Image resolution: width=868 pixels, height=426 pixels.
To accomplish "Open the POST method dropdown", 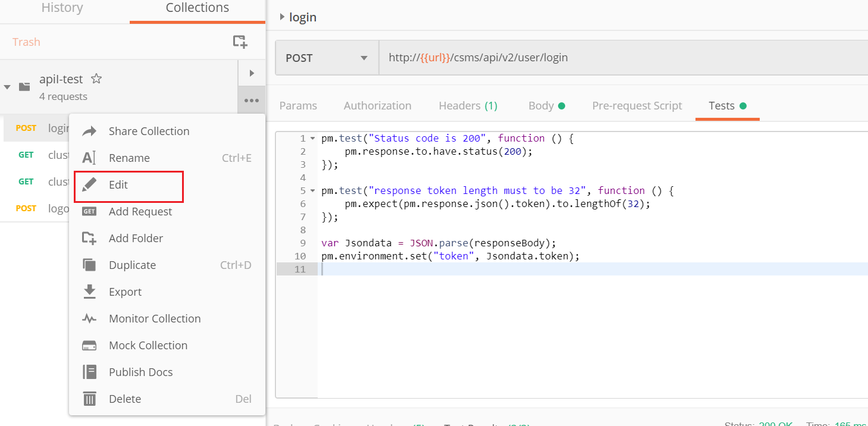I will [327, 58].
